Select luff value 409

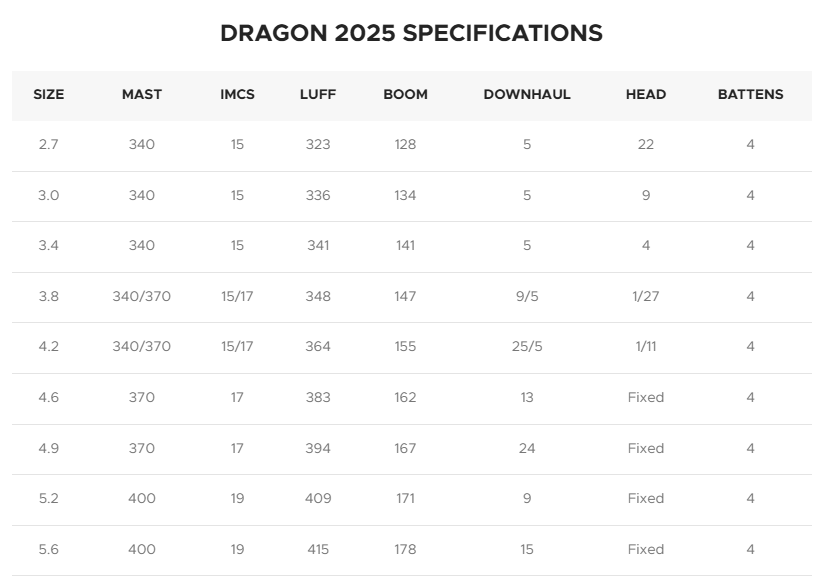point(318,498)
